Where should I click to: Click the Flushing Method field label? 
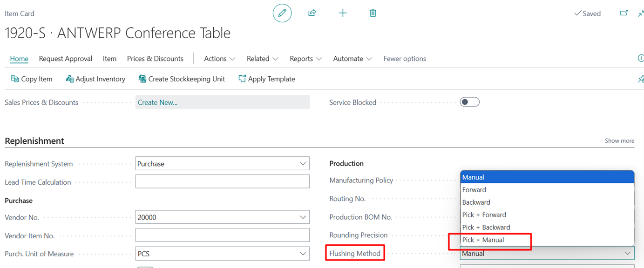[x=355, y=254]
